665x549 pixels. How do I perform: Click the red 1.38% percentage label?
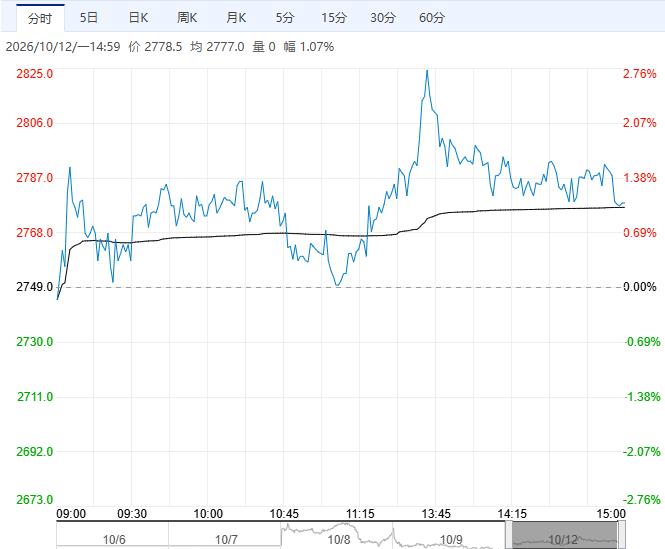640,178
